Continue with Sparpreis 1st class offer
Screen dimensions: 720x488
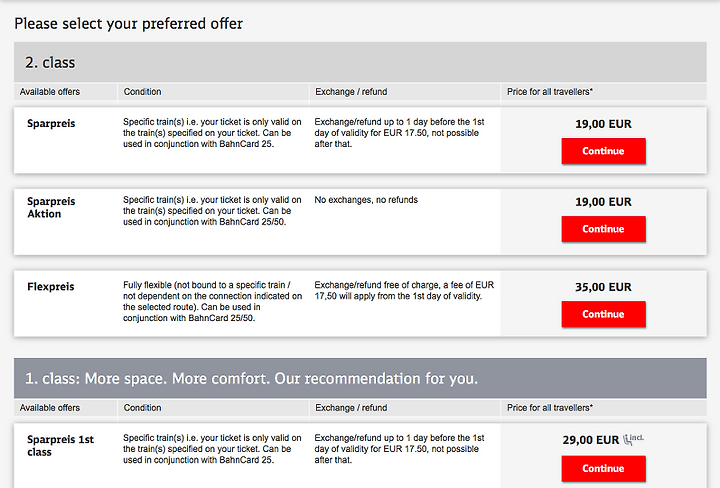coord(603,468)
